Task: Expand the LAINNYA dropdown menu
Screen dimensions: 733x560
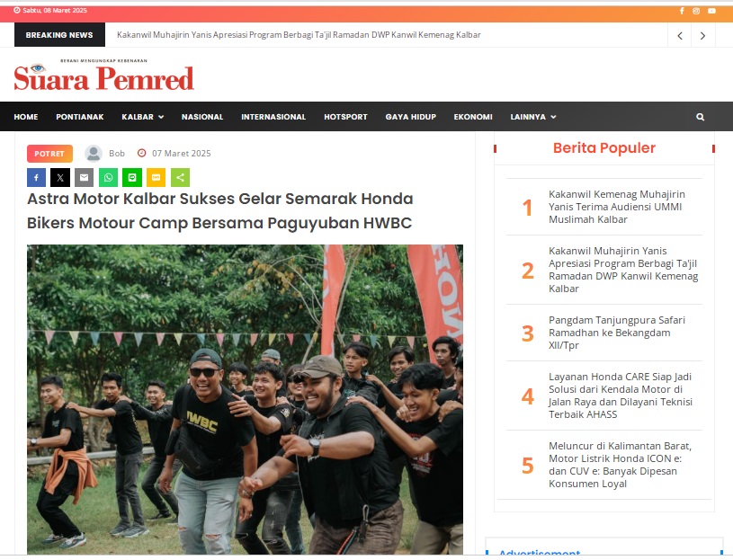Action: click(533, 117)
